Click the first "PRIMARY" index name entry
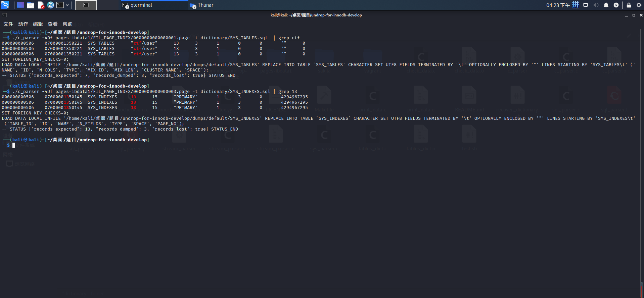644x298 pixels. coord(186,97)
